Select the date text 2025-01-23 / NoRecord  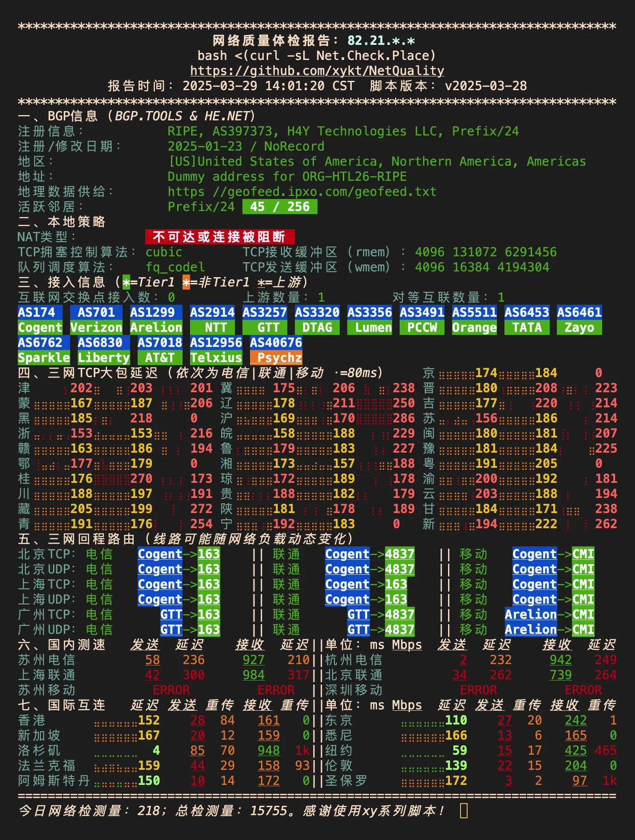point(246,146)
